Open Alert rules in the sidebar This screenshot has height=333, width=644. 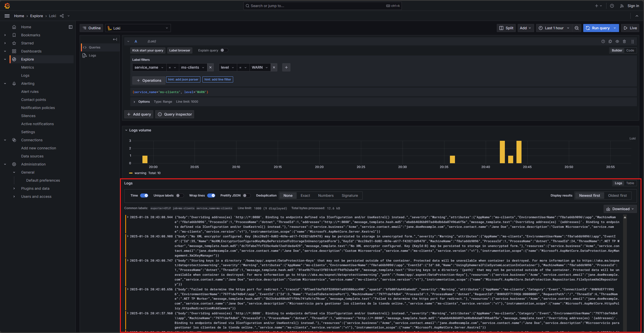pyautogui.click(x=30, y=92)
